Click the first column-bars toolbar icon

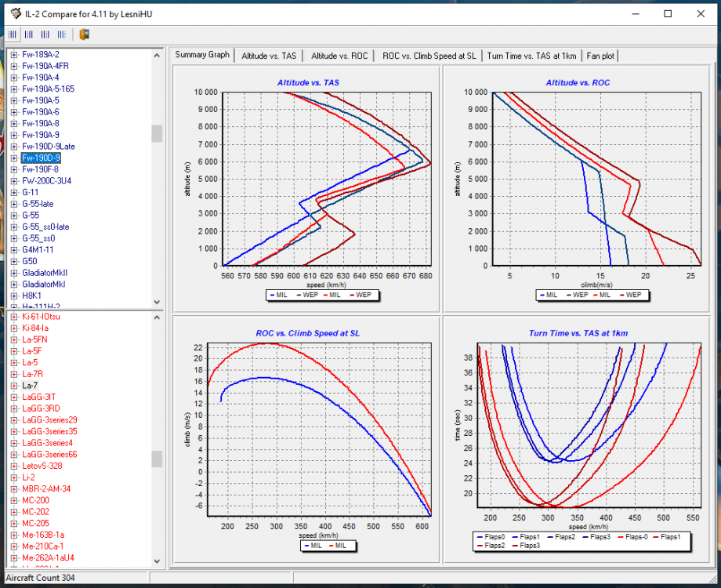[x=13, y=34]
